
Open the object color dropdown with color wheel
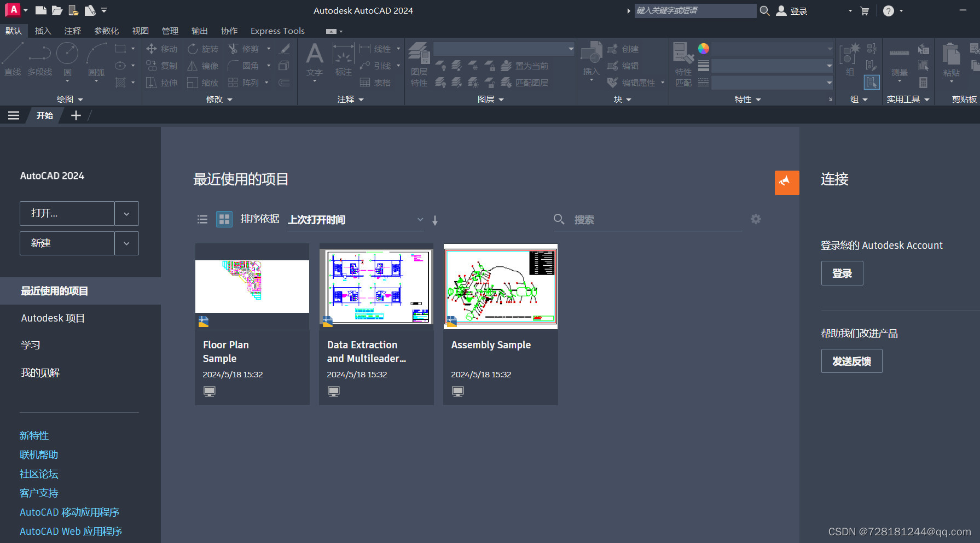772,49
